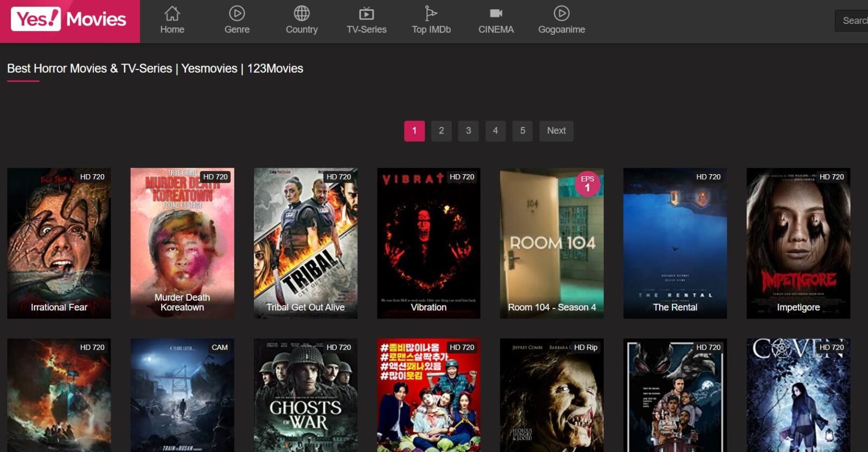Image resolution: width=868 pixels, height=452 pixels.
Task: Click the Next page button
Action: click(556, 131)
